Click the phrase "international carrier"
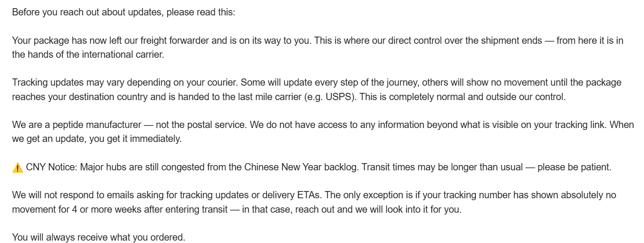Viewport: 644px width, 243px height. click(123, 54)
